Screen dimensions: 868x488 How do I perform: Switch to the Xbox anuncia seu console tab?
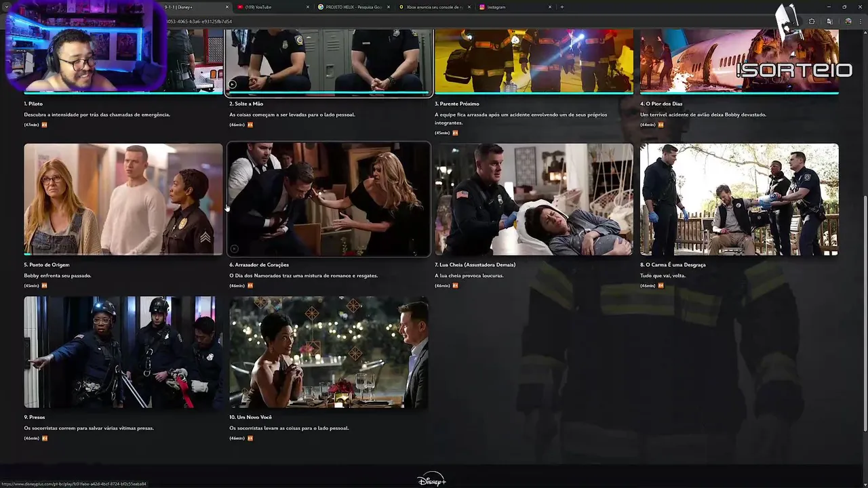[434, 7]
